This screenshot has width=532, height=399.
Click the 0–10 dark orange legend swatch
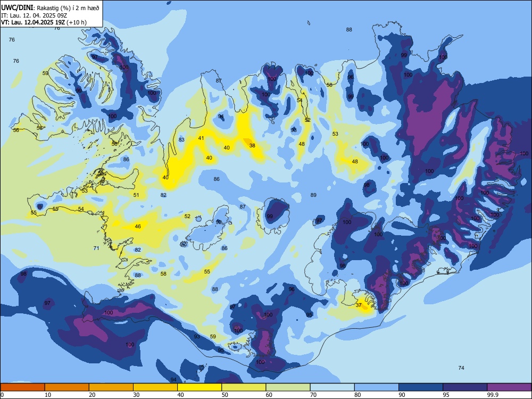click(x=22, y=387)
